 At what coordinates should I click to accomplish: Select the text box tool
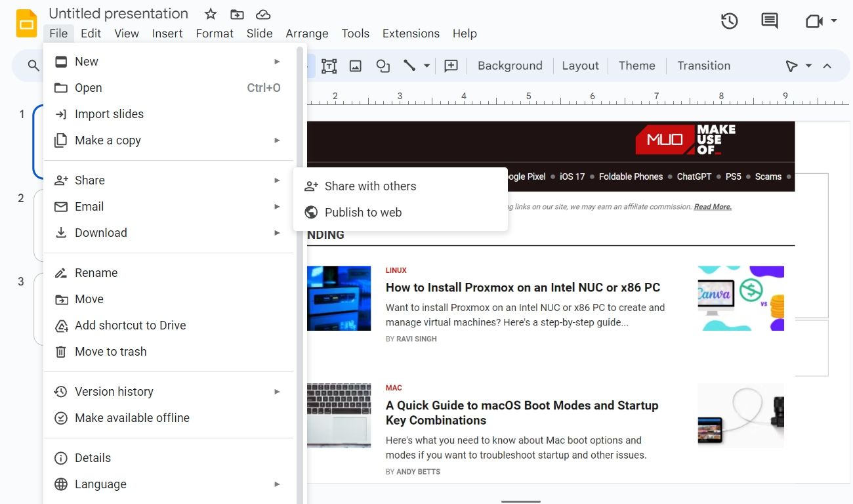point(329,66)
